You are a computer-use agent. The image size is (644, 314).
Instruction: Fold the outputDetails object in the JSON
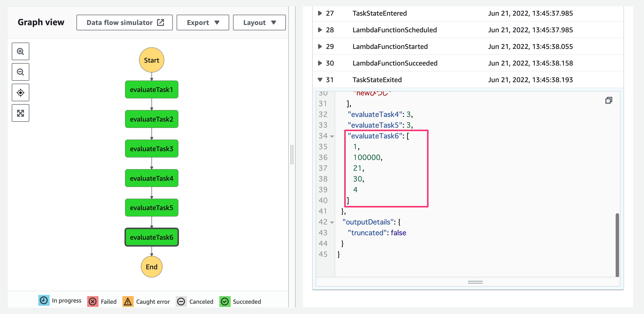point(332,223)
